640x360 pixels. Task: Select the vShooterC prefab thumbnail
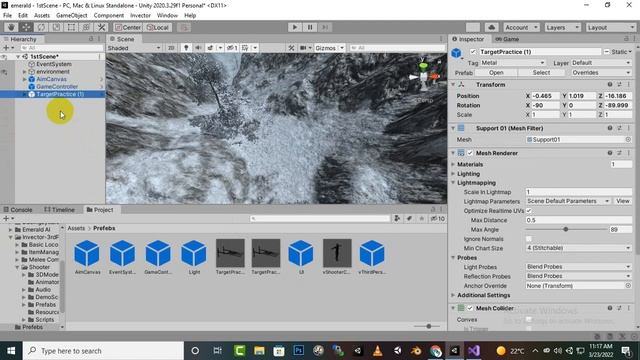[x=337, y=257]
